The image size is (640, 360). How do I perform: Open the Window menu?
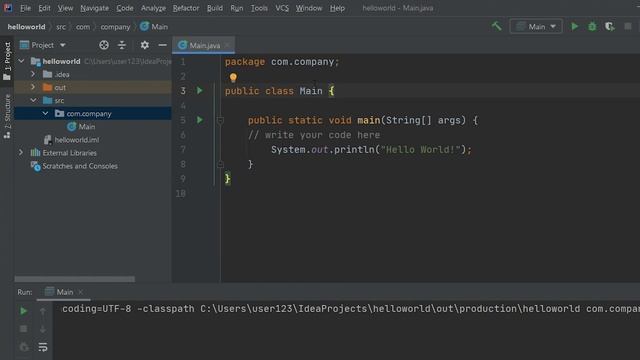tap(309, 8)
